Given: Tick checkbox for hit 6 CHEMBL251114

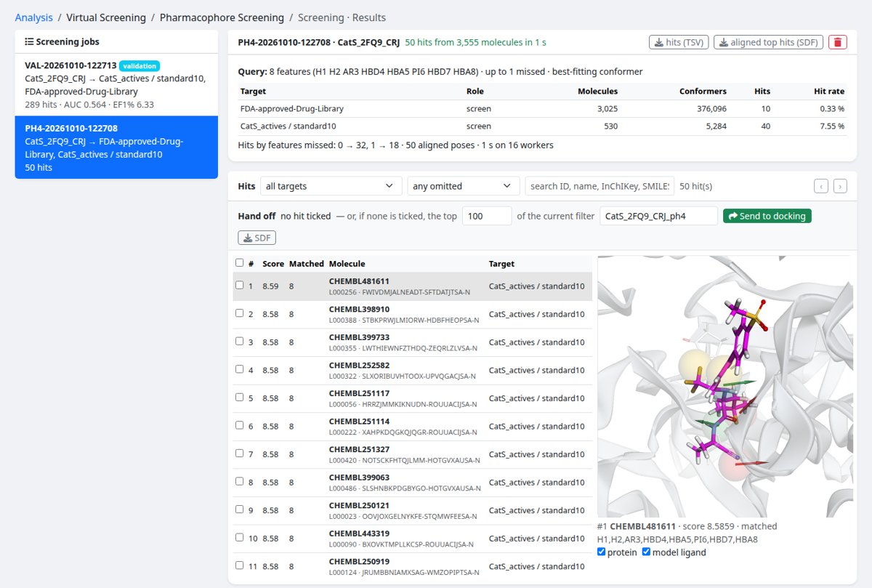Looking at the screenshot, I should click(240, 425).
